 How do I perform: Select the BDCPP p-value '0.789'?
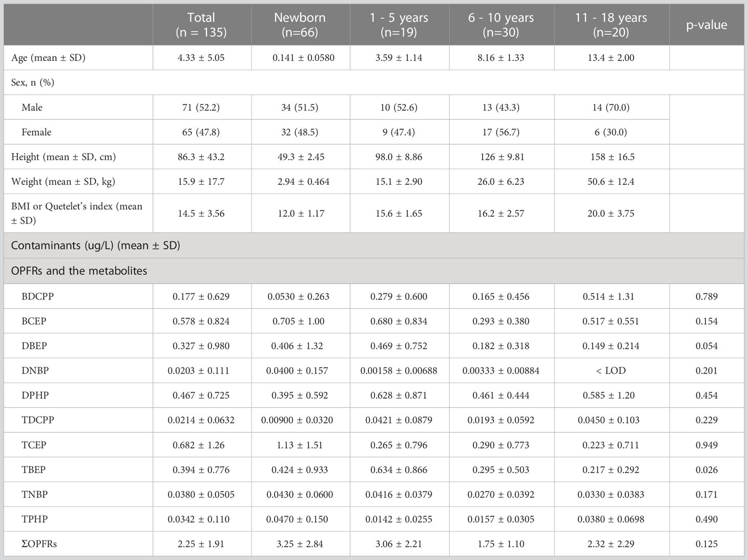(x=707, y=296)
